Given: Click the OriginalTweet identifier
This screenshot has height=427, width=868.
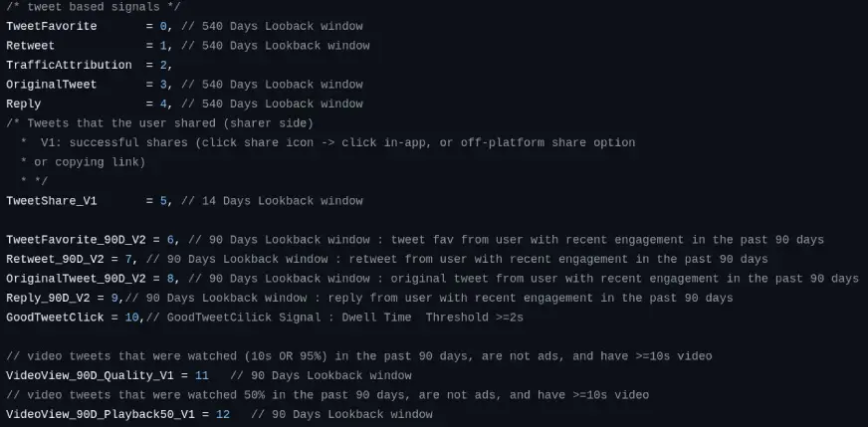Looking at the screenshot, I should point(52,85).
